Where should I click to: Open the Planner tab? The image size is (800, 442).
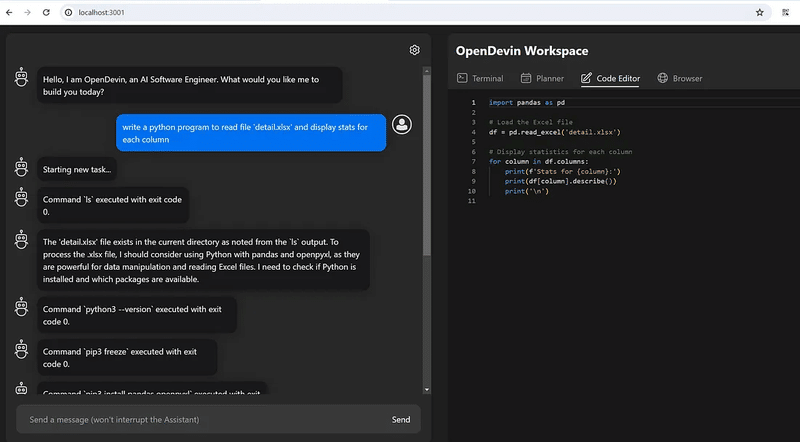point(541,78)
